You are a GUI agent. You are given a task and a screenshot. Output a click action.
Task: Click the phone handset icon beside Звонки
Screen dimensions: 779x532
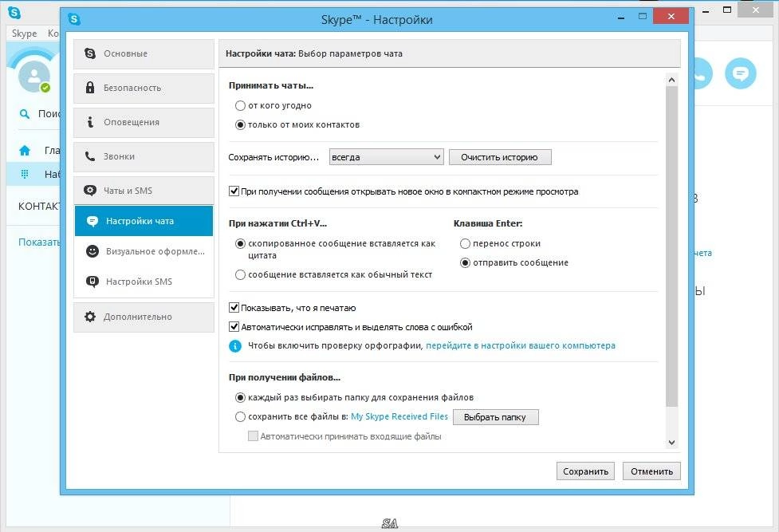(90, 156)
